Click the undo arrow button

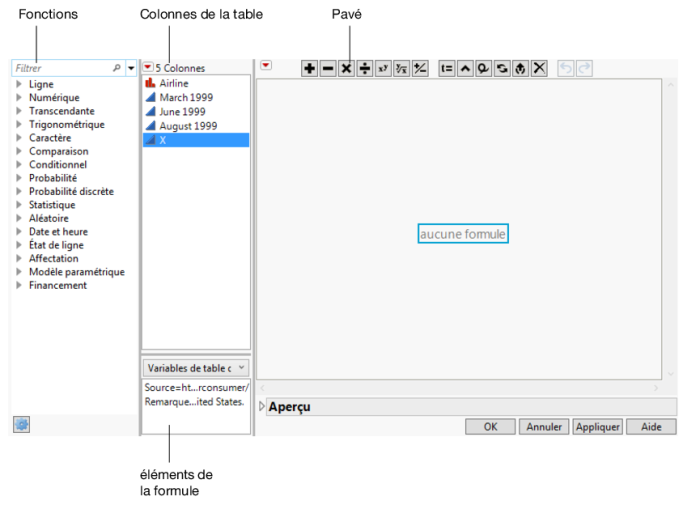pos(566,69)
